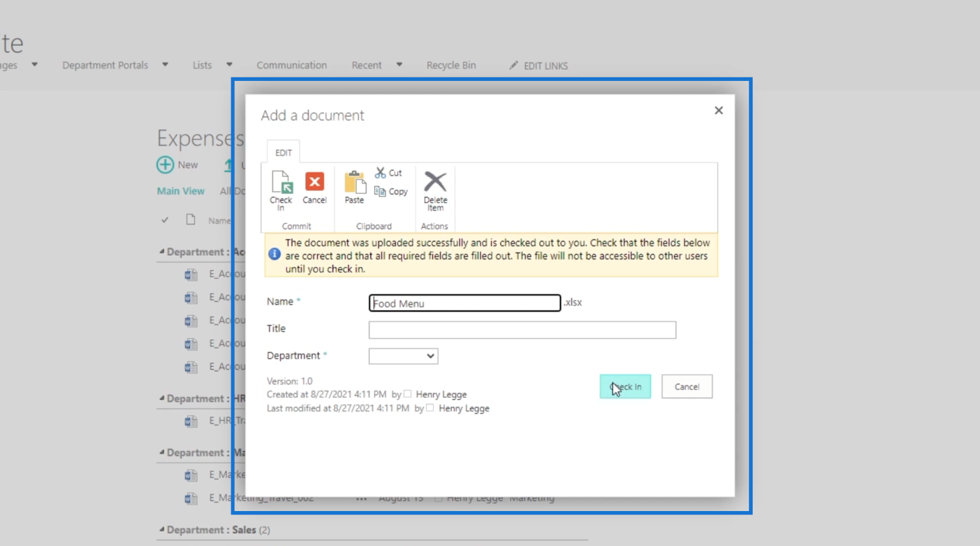Click the select-all checkmark column header
980x546 pixels.
click(x=165, y=220)
